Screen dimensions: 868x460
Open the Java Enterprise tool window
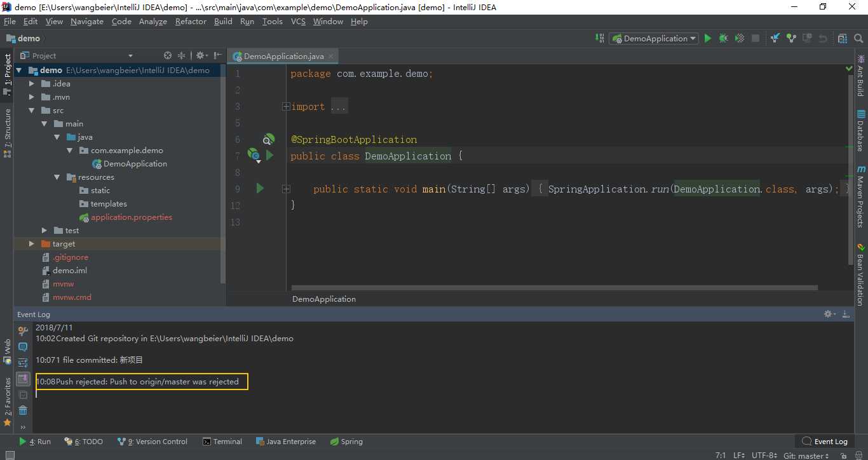tap(286, 442)
